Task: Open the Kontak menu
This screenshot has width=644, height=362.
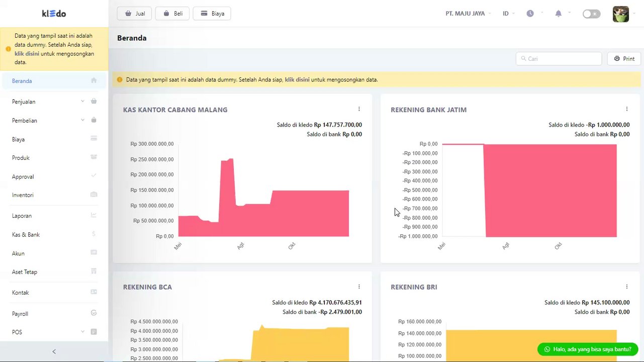Action: click(54, 293)
